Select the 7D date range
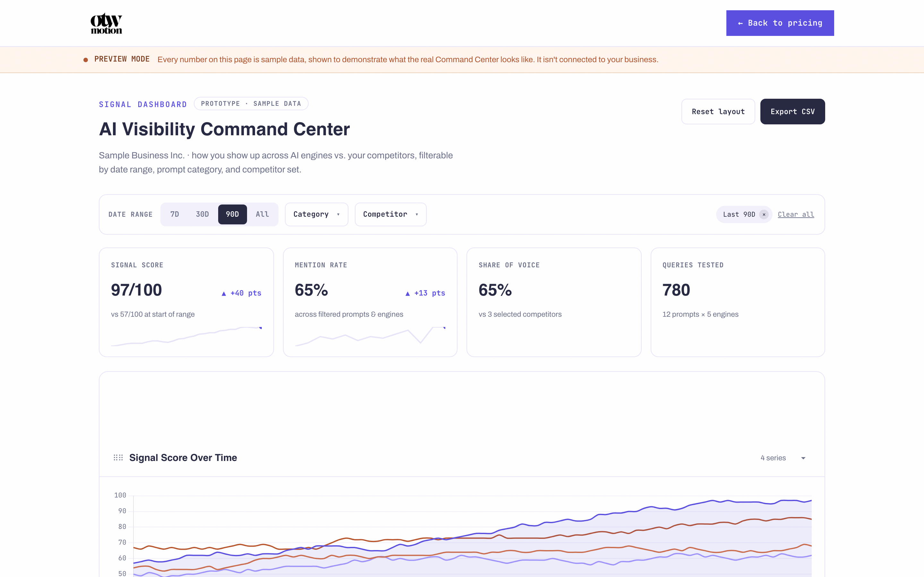This screenshot has height=577, width=924. tap(175, 214)
